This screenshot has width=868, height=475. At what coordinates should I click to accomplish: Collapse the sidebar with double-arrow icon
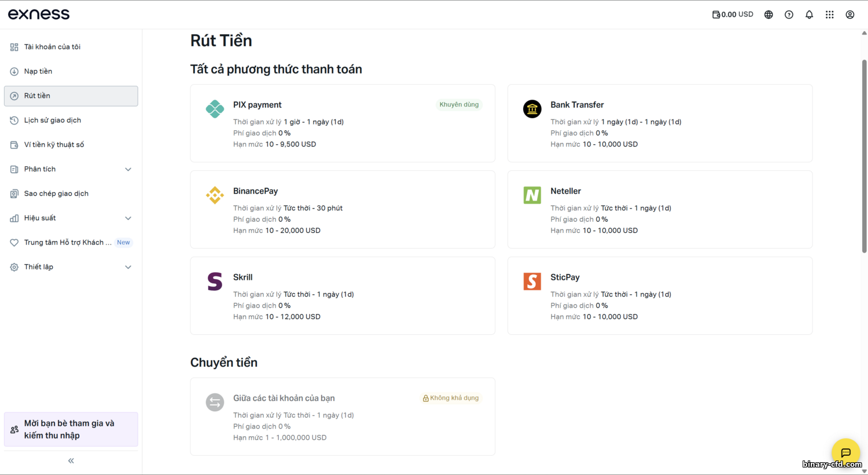point(71,461)
